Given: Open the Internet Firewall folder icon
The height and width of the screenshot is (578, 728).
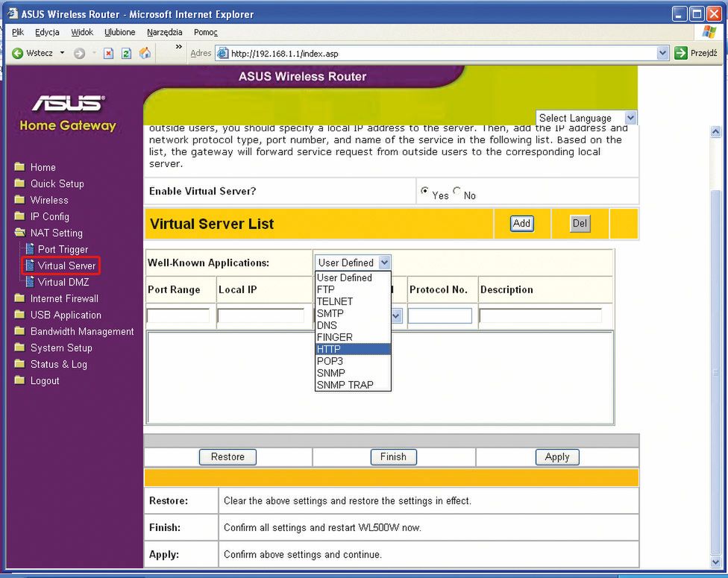Looking at the screenshot, I should click(19, 298).
